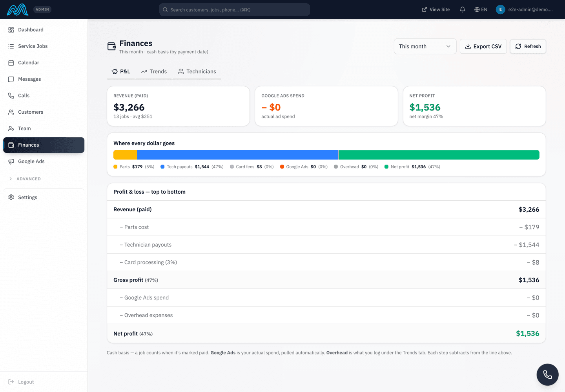Image resolution: width=565 pixels, height=392 pixels.
Task: Click the Refresh button
Action: [x=528, y=46]
